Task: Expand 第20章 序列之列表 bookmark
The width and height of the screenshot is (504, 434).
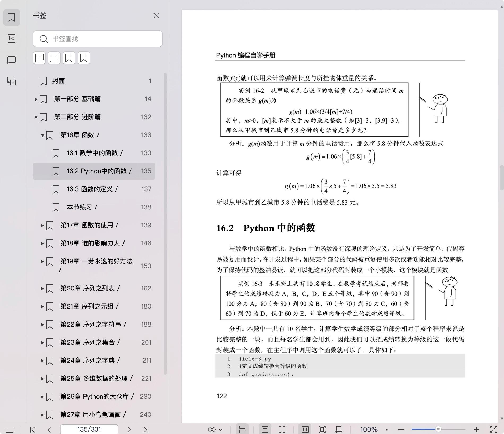Action: [x=42, y=289]
